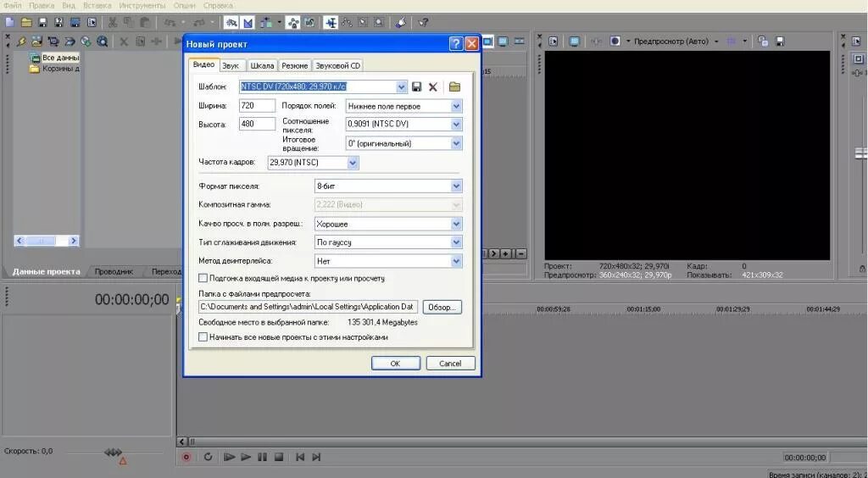Check the adjust source media to project checkbox
Image resolution: width=868 pixels, height=478 pixels.
pos(203,278)
